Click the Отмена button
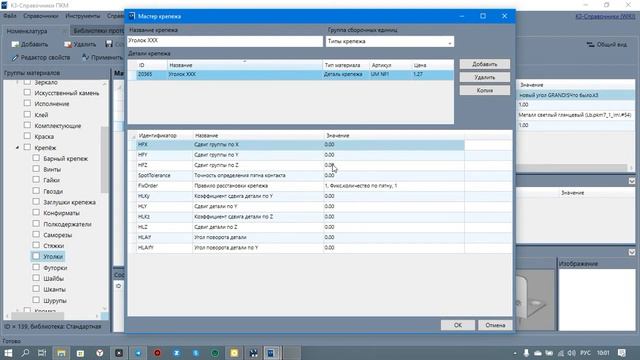Viewport: 640px width, 360px height. [x=495, y=325]
